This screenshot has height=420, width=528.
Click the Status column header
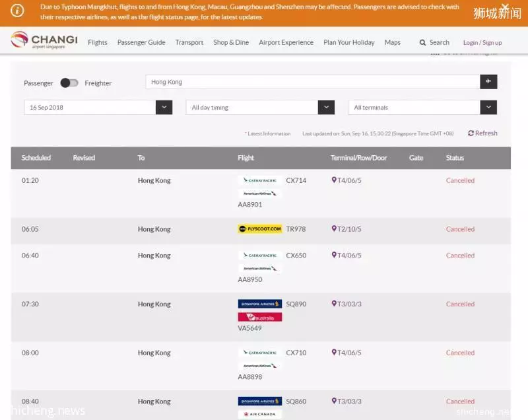pyautogui.click(x=455, y=158)
